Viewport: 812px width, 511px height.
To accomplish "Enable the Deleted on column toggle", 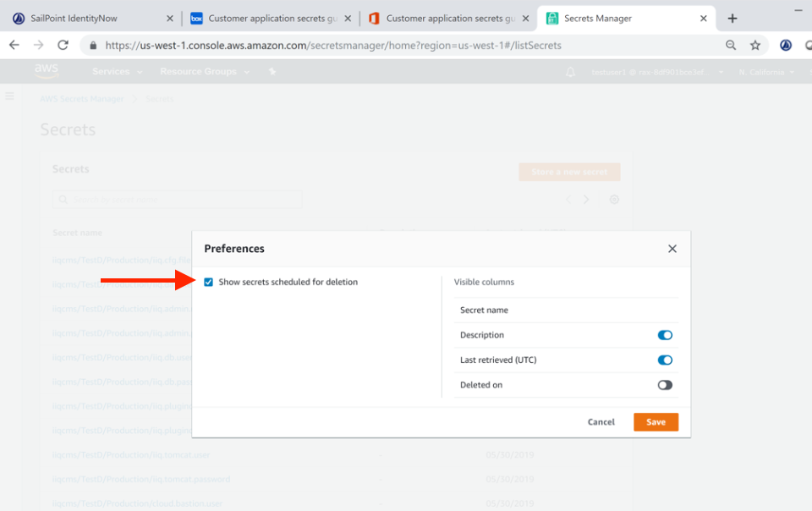I will tap(665, 385).
